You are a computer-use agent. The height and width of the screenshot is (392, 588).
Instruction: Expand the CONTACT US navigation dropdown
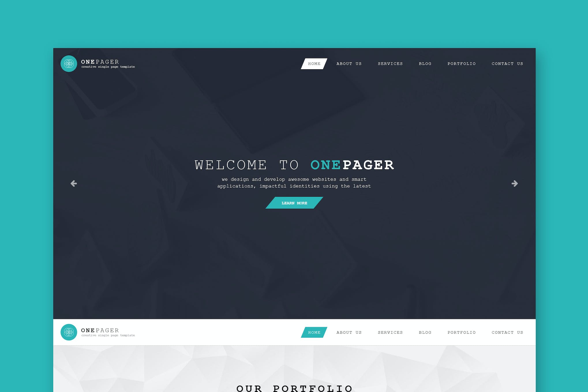[507, 63]
